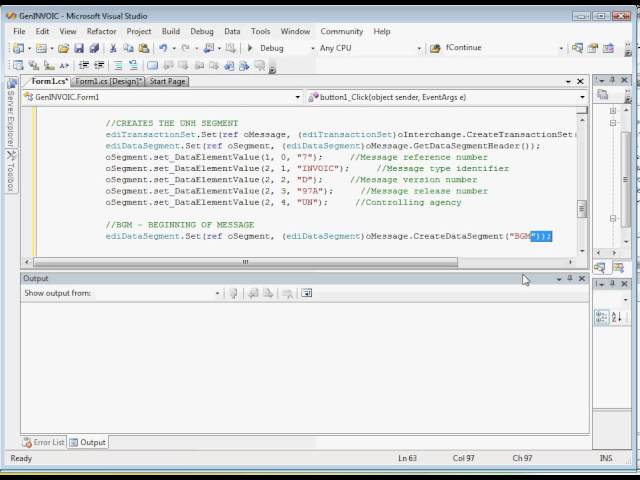Start debugging with the green play arrow
The width and height of the screenshot is (640, 480).
click(x=250, y=48)
